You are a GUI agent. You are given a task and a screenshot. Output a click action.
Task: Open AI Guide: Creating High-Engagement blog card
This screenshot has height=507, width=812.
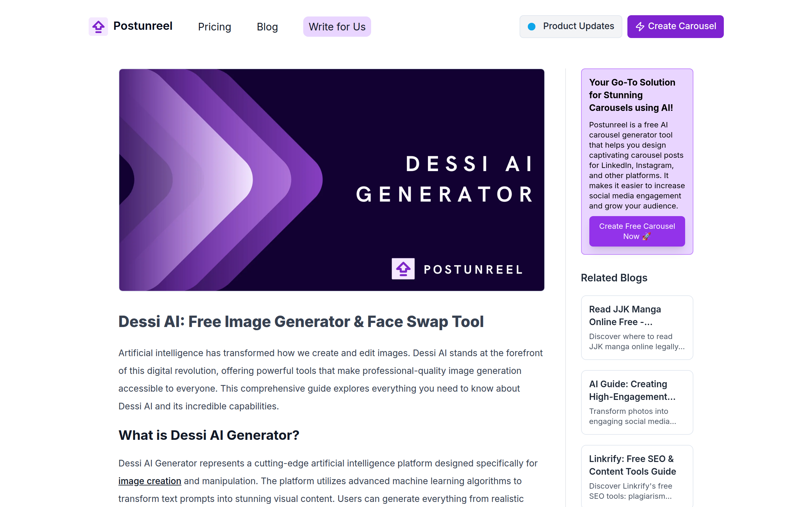[x=637, y=402]
